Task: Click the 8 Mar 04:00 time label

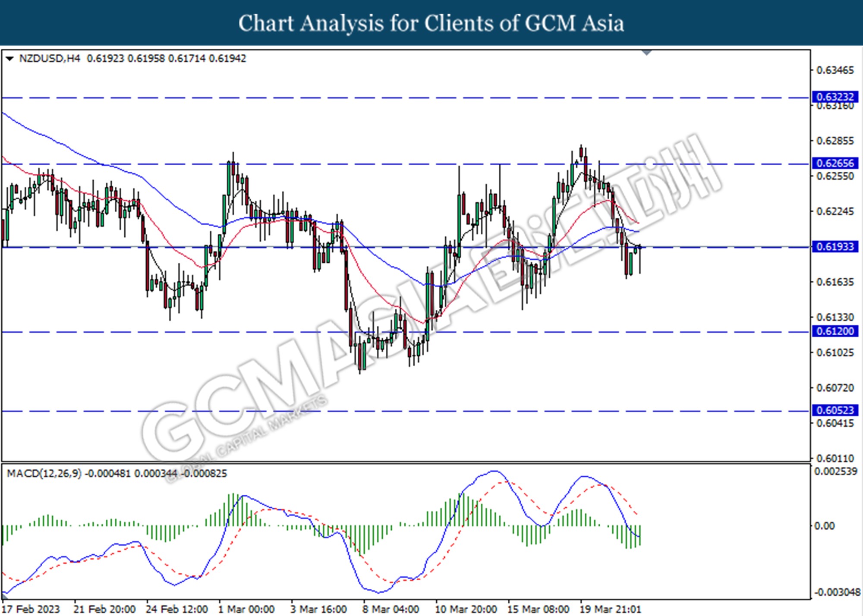Action: click(x=391, y=609)
